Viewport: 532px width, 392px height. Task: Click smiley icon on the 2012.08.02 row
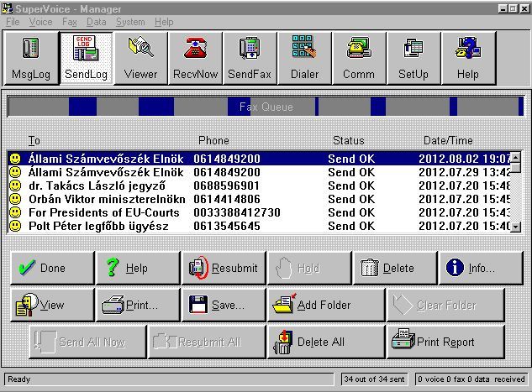(15, 159)
